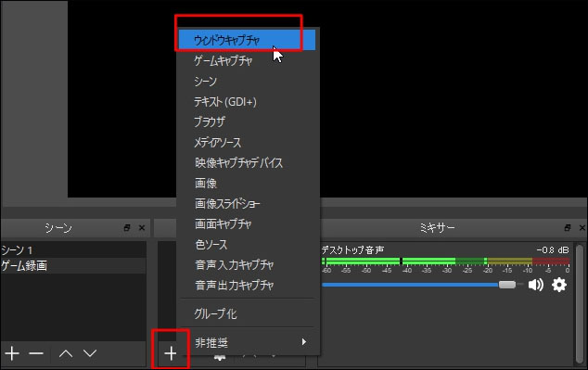Click the mixer vertical scrollbar
This screenshot has height=370, width=588.
579,303
